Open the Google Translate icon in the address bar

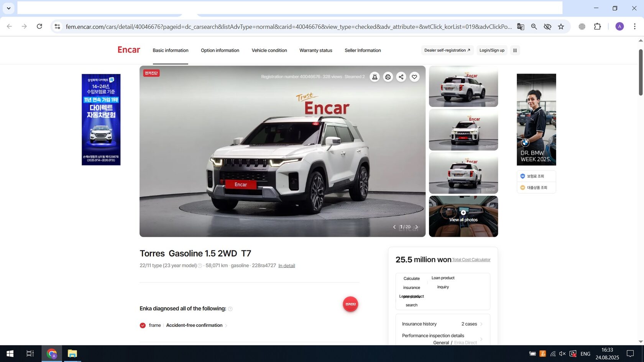(521, 26)
